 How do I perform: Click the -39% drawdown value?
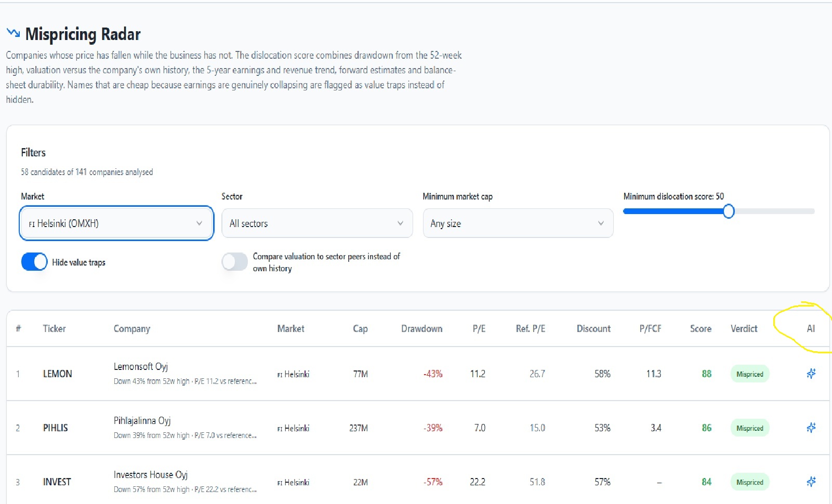tap(433, 428)
